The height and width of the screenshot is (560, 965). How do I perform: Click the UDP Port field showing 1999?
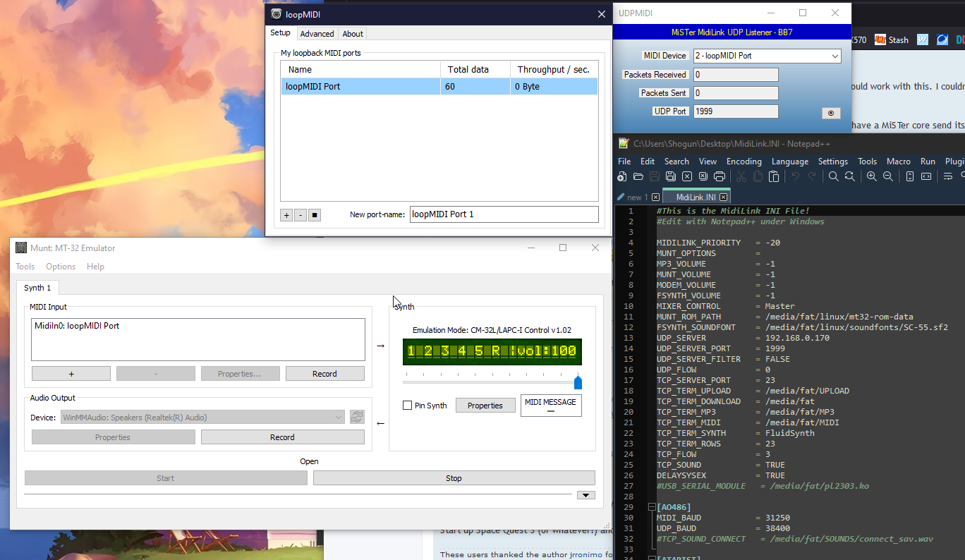point(736,111)
